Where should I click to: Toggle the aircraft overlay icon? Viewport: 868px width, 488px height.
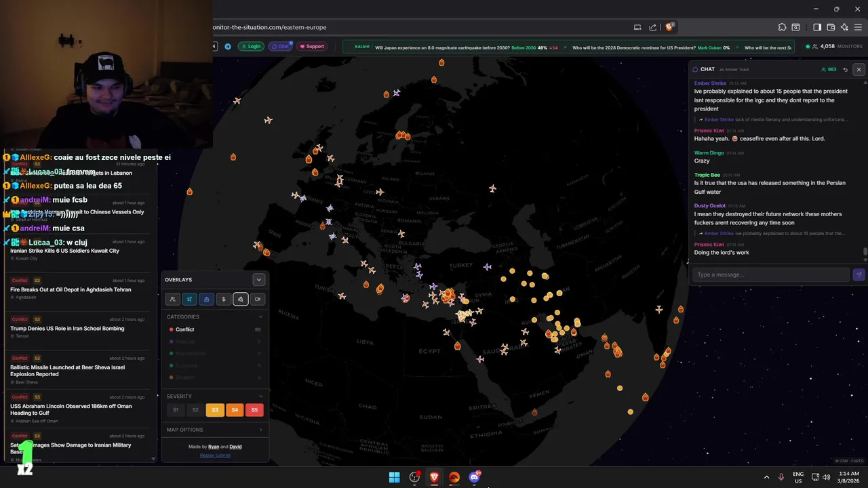[190, 299]
